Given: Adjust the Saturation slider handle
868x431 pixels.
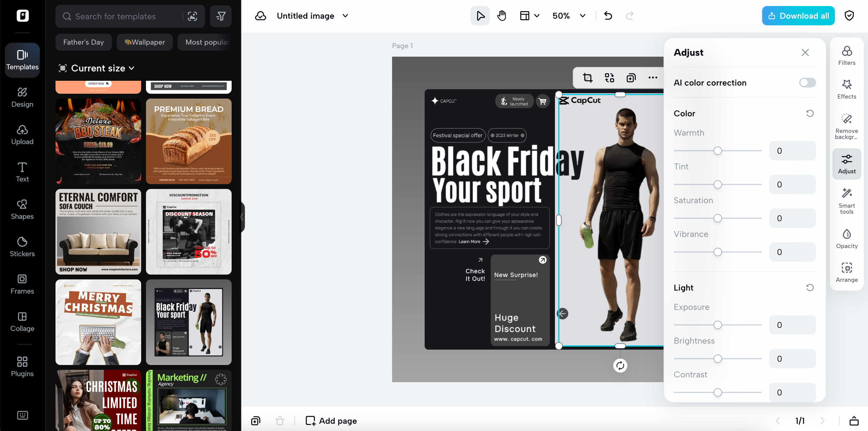Looking at the screenshot, I should pos(718,219).
